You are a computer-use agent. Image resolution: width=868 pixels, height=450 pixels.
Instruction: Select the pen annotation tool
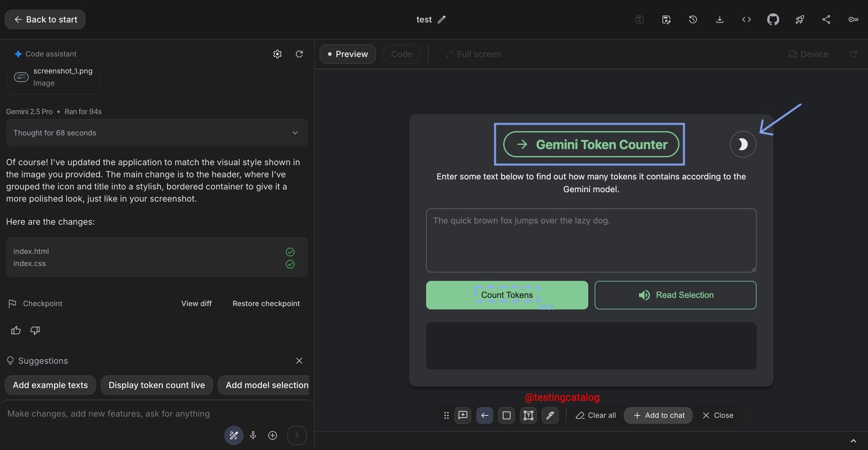tap(550, 415)
